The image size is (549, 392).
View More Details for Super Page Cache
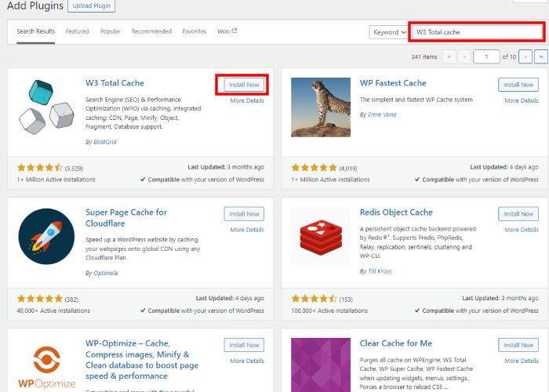(x=247, y=230)
